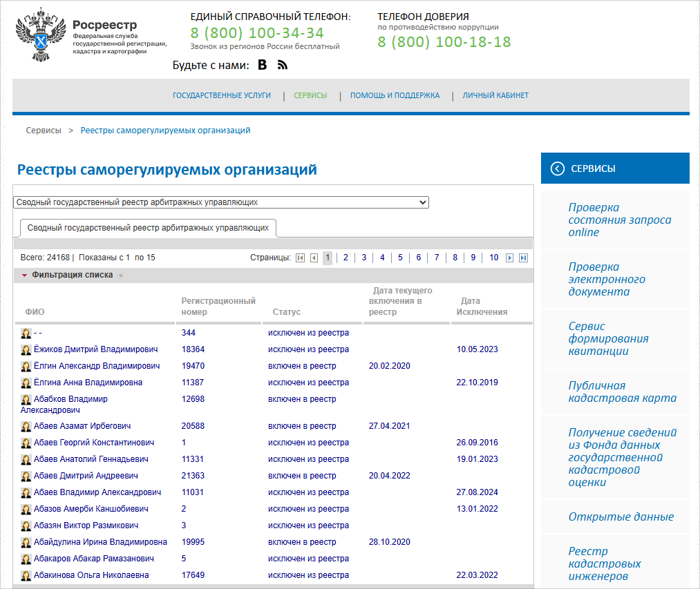Go to the next page arrow icon
This screenshot has width=700, height=589.
510,258
